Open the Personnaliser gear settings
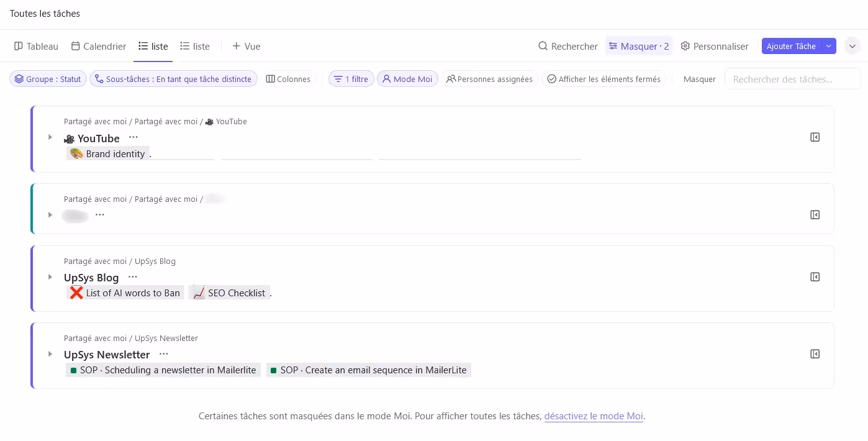 [x=685, y=46]
